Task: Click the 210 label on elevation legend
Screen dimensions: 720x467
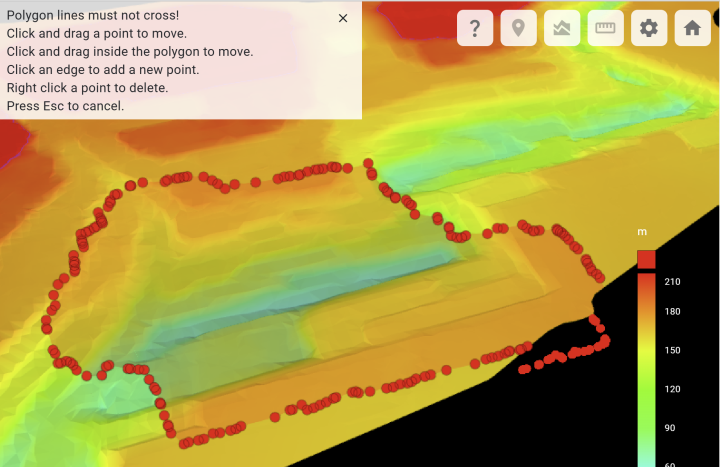Action: 672,281
